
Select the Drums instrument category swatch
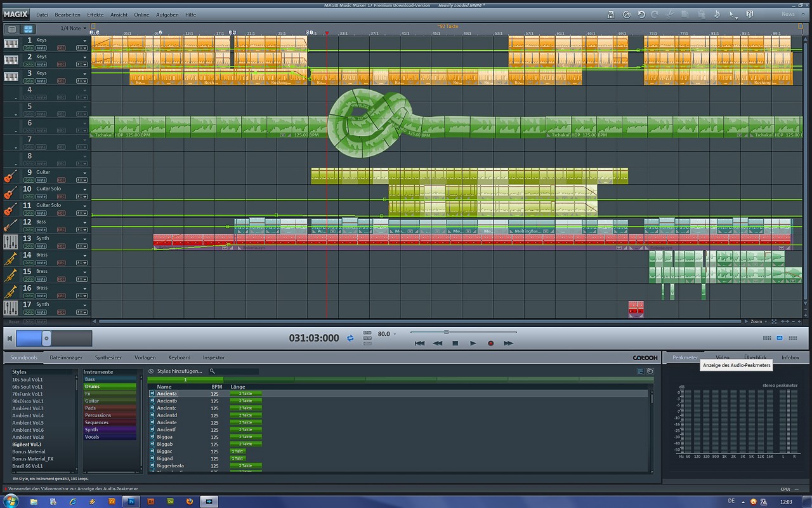110,386
